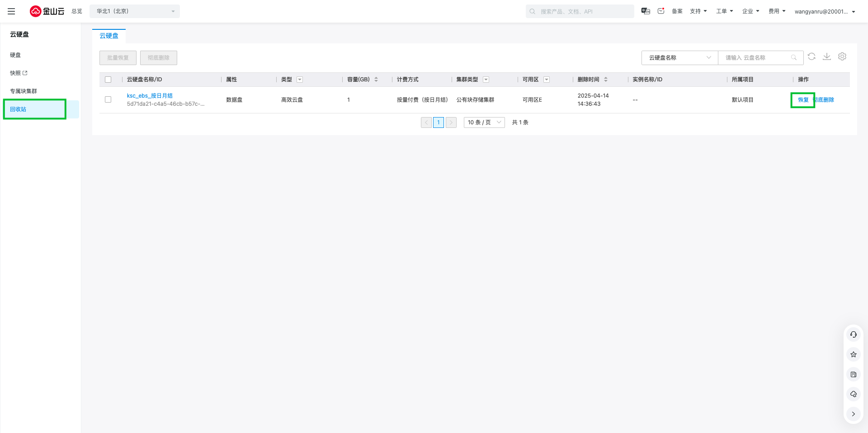Image resolution: width=868 pixels, height=433 pixels.
Task: Expand the 工单 menu
Action: (x=725, y=11)
